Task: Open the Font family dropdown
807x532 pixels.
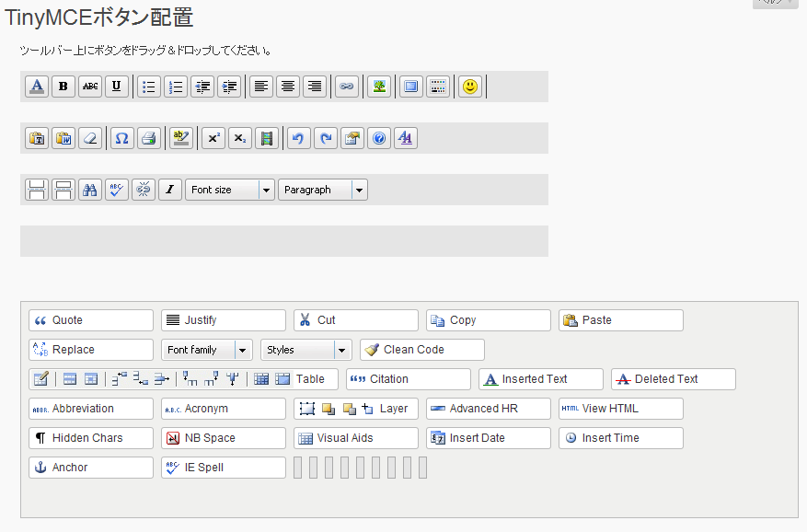Action: coord(206,350)
